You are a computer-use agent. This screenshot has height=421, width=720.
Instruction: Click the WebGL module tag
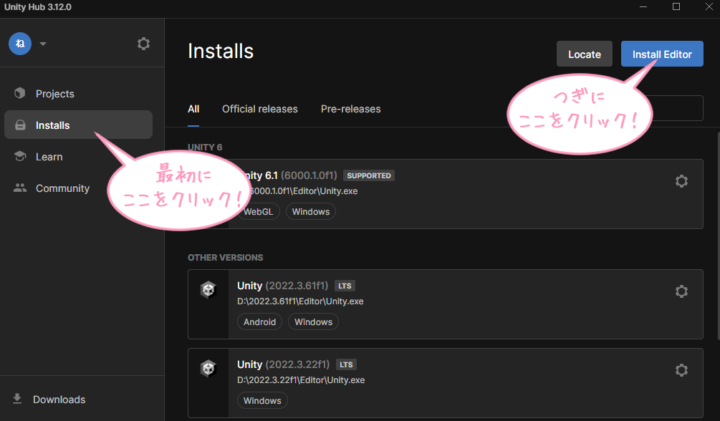(258, 212)
